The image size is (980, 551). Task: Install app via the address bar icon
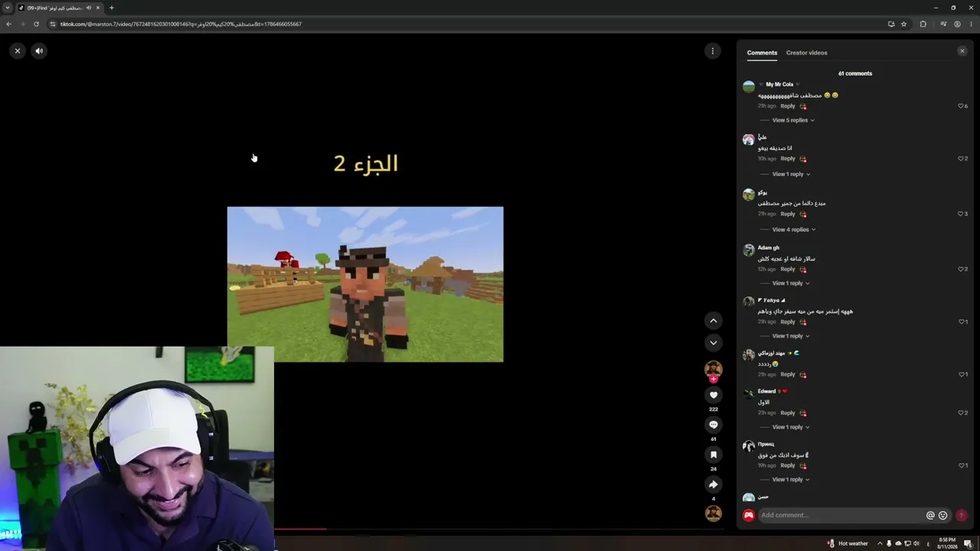point(891,24)
